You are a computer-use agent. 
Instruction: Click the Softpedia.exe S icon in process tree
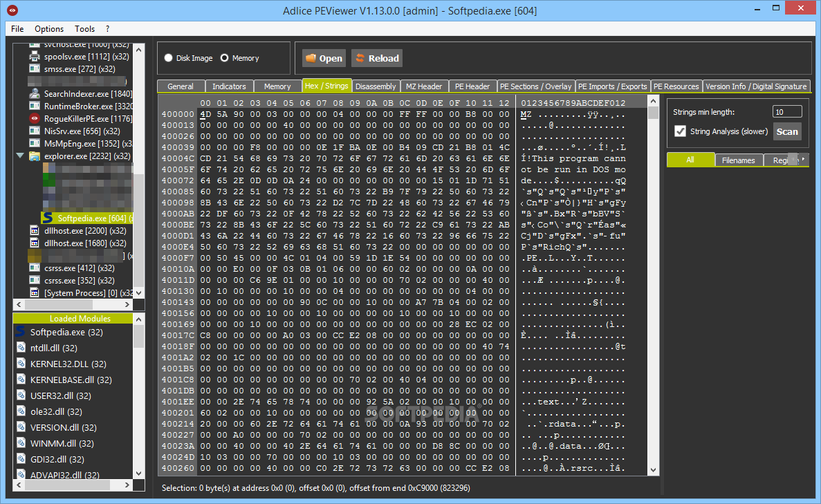[48, 218]
